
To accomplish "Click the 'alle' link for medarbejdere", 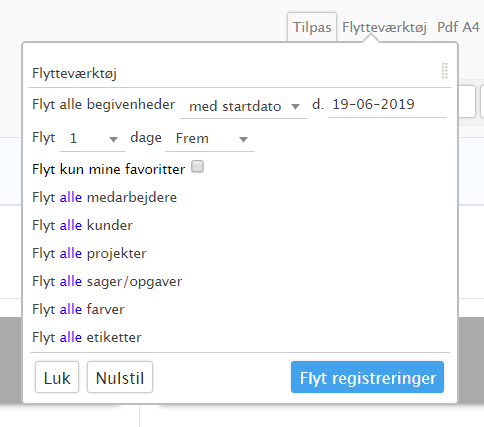I will click(x=71, y=197).
